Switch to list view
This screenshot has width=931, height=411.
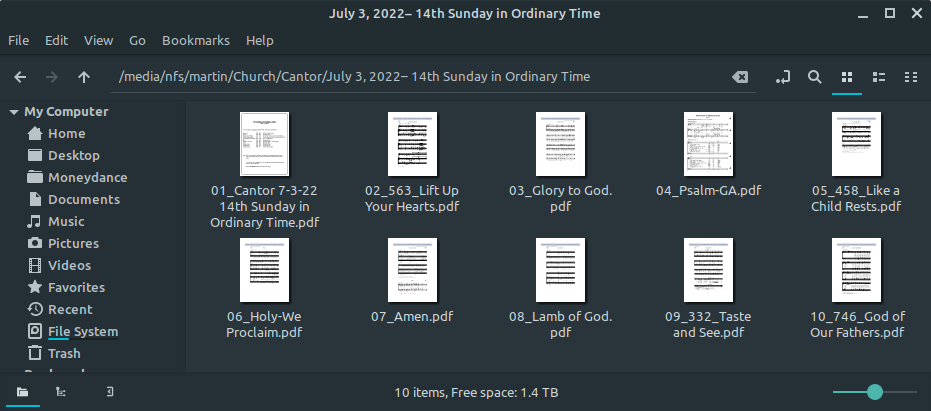tap(879, 77)
